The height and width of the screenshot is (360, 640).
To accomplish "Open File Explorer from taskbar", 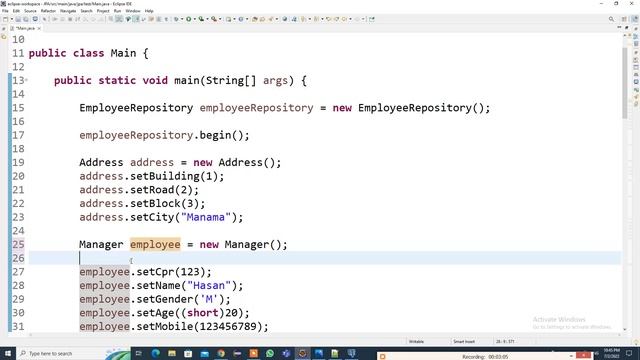I will (172, 353).
